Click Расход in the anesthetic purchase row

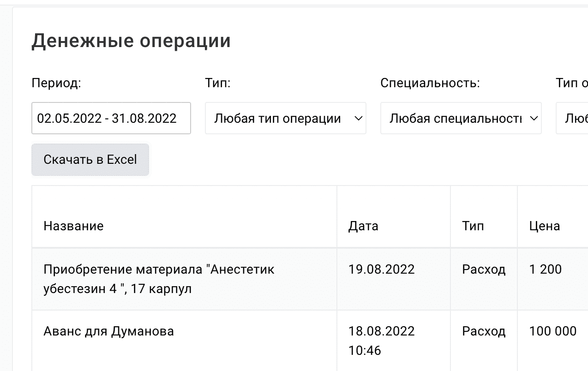(x=484, y=269)
